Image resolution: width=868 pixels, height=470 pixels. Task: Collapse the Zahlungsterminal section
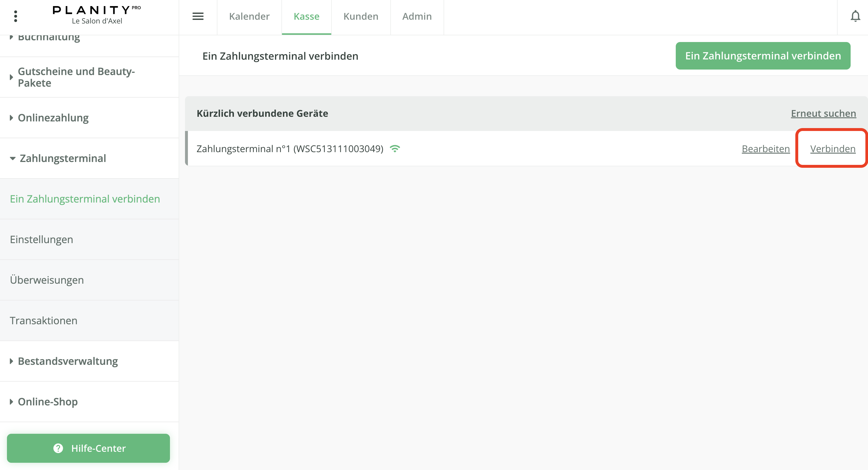coord(63,158)
